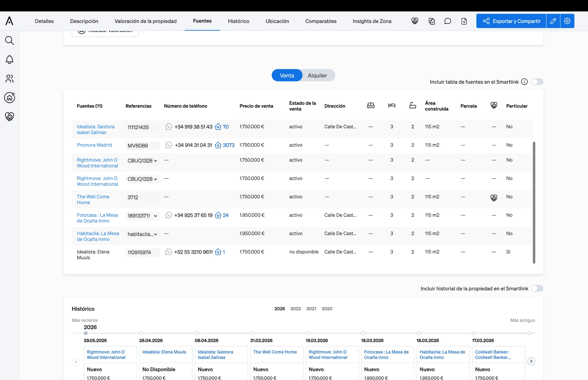Image resolution: width=588 pixels, height=380 pixels.
Task: Open Histórico tab
Action: [238, 21]
